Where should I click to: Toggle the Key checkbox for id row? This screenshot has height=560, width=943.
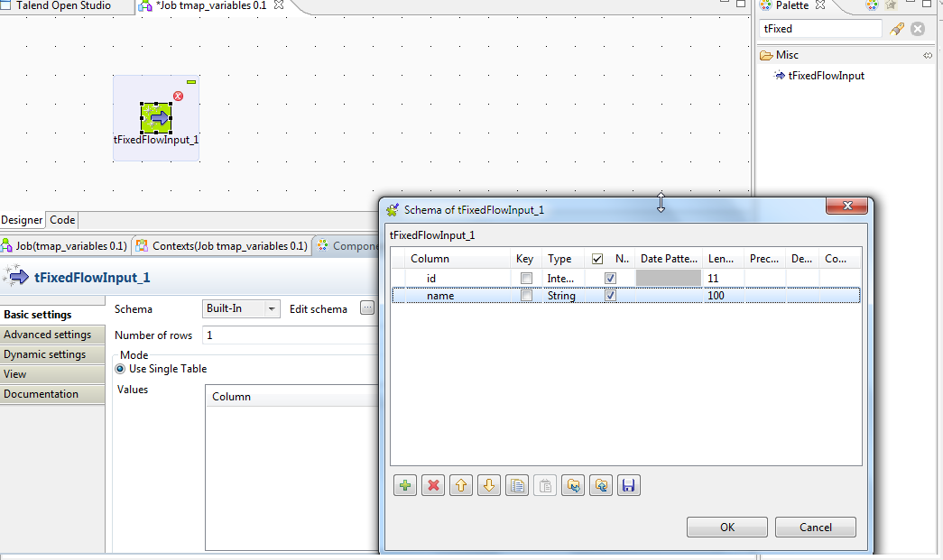pyautogui.click(x=526, y=279)
